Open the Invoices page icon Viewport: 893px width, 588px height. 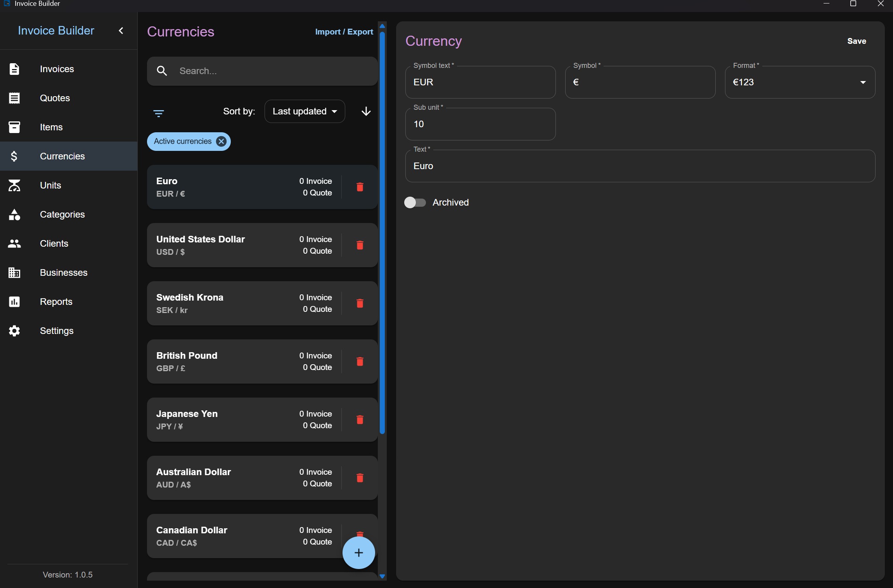point(14,69)
